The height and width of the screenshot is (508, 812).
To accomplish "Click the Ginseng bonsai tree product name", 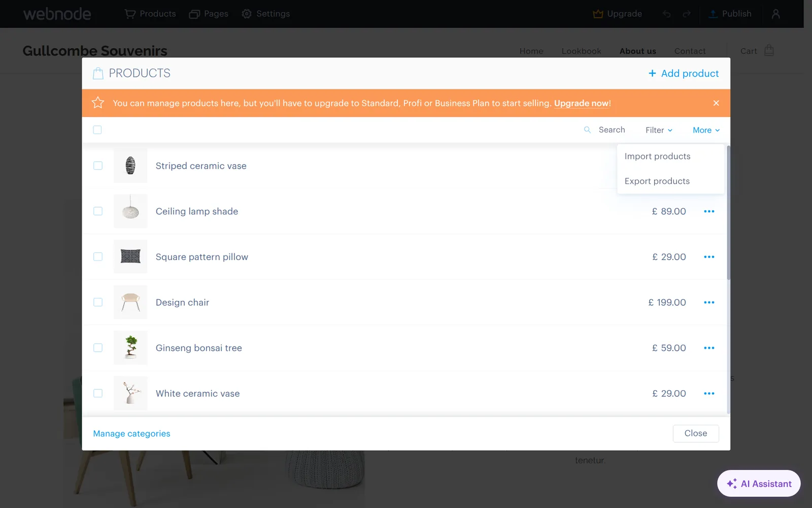I will pyautogui.click(x=199, y=348).
